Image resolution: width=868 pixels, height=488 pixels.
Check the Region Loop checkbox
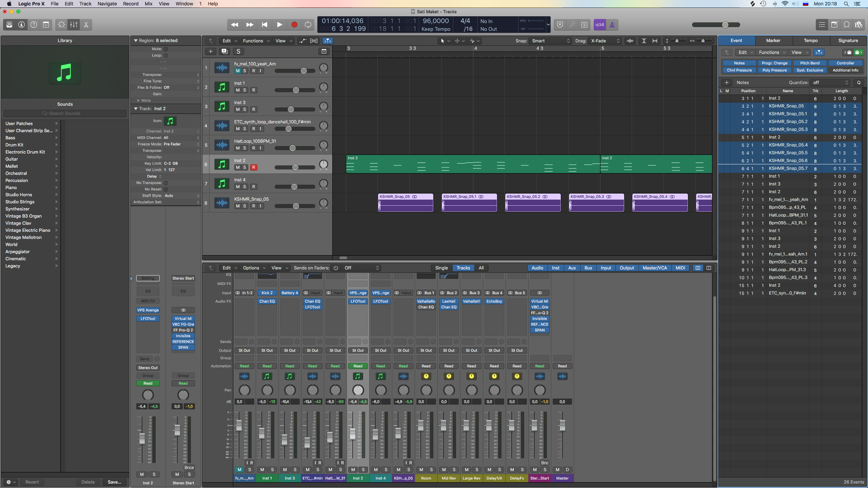(166, 56)
